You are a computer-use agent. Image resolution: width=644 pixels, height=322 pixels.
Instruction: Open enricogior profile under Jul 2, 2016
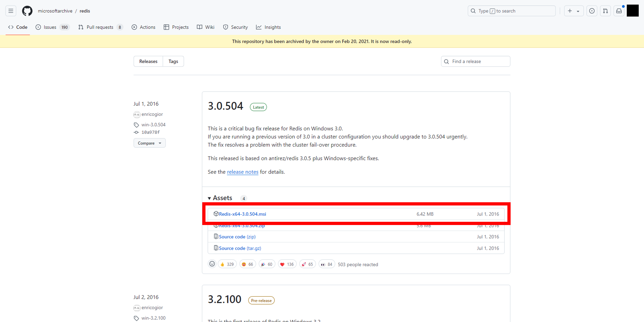pyautogui.click(x=152, y=308)
